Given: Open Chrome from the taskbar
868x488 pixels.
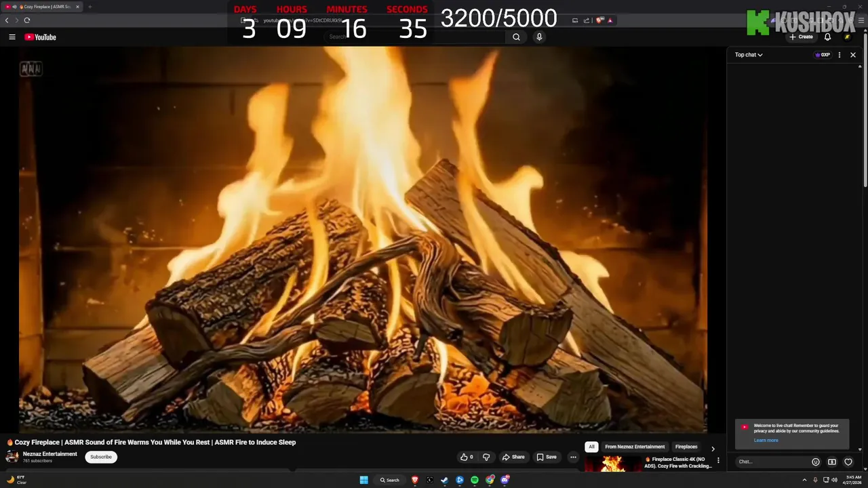Looking at the screenshot, I should (x=490, y=480).
